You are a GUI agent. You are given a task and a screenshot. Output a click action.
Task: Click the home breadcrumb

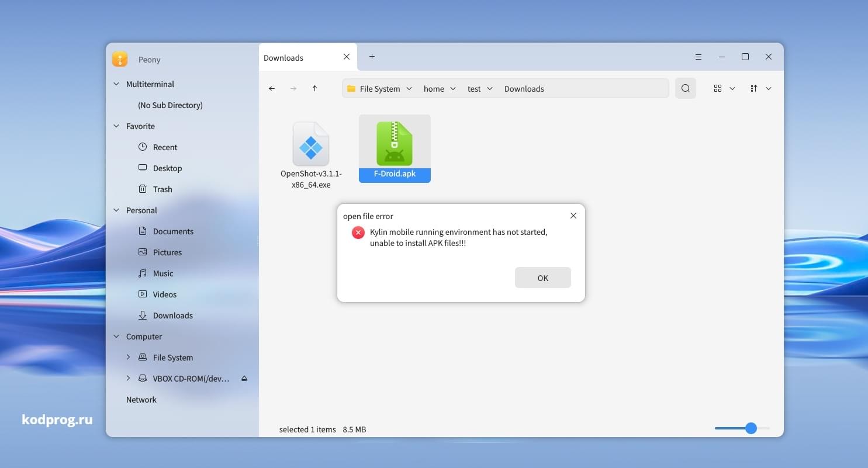point(434,89)
